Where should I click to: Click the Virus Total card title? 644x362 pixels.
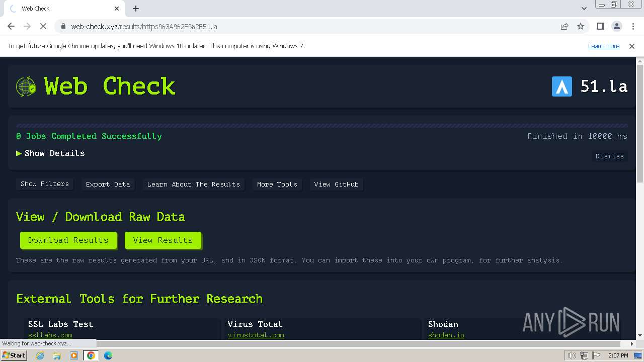coord(255,324)
